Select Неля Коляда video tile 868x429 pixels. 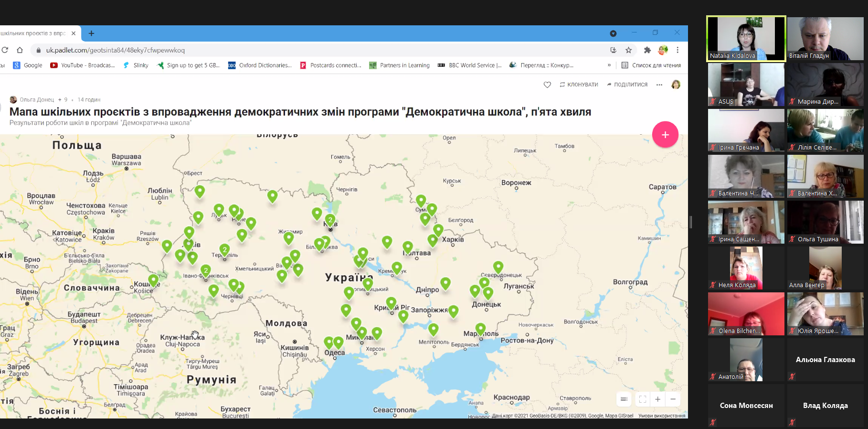(746, 268)
